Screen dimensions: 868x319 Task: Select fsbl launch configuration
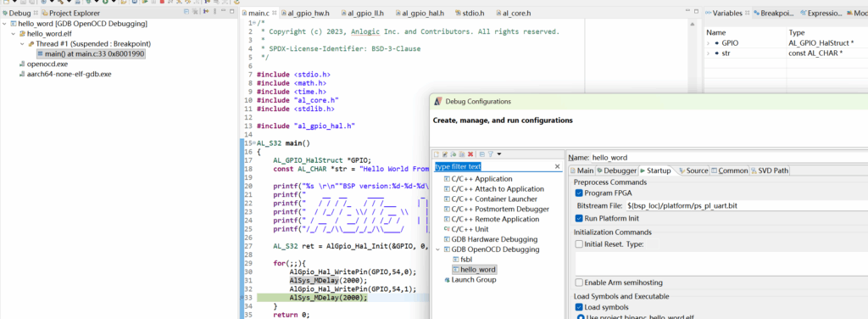(x=463, y=260)
